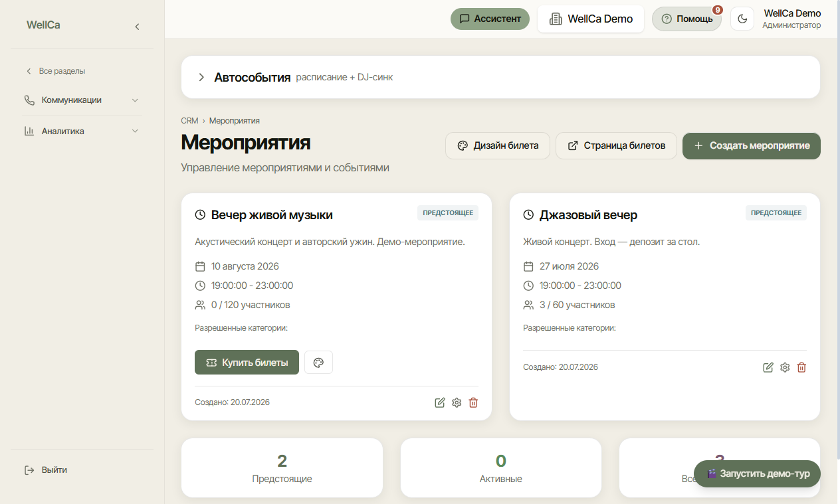Click the clock icon beside Вечер живой музыки title
840x504 pixels.
(x=200, y=215)
